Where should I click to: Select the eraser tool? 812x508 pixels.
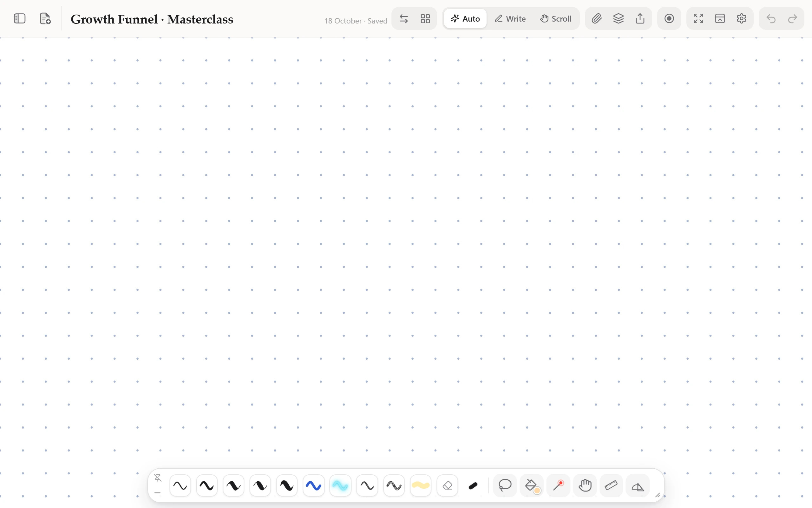[447, 485]
